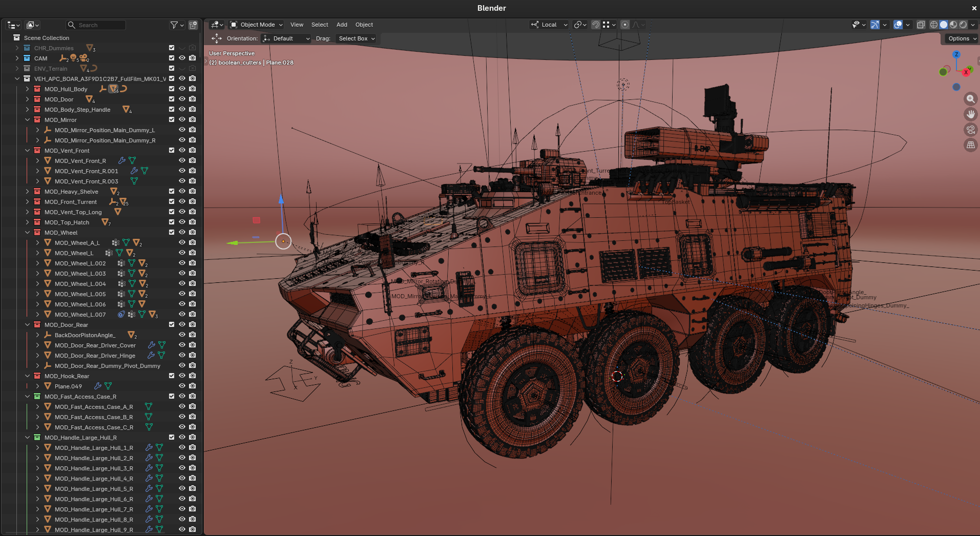This screenshot has height=536, width=980.
Task: Hide MOD_Wheel_A_L with its eye icon
Action: pos(182,243)
